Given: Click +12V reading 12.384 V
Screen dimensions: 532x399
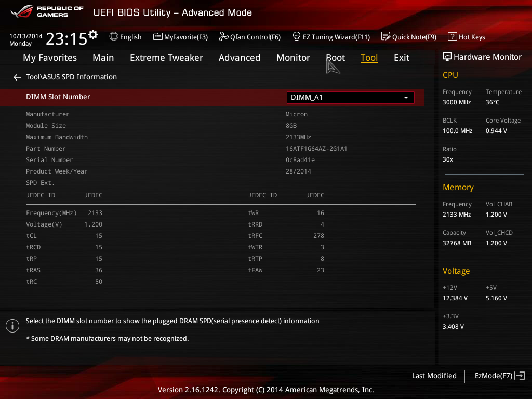Looking at the screenshot, I should [x=455, y=298].
